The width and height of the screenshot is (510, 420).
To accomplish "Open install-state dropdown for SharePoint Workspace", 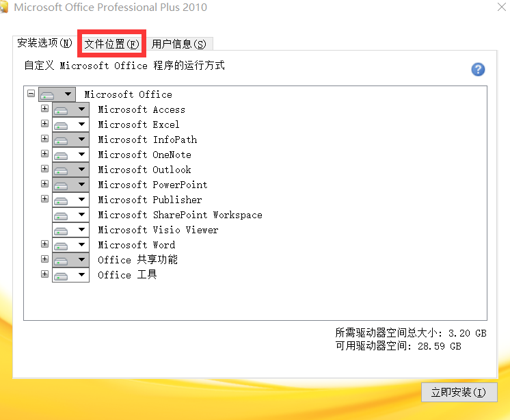I will click(x=70, y=215).
